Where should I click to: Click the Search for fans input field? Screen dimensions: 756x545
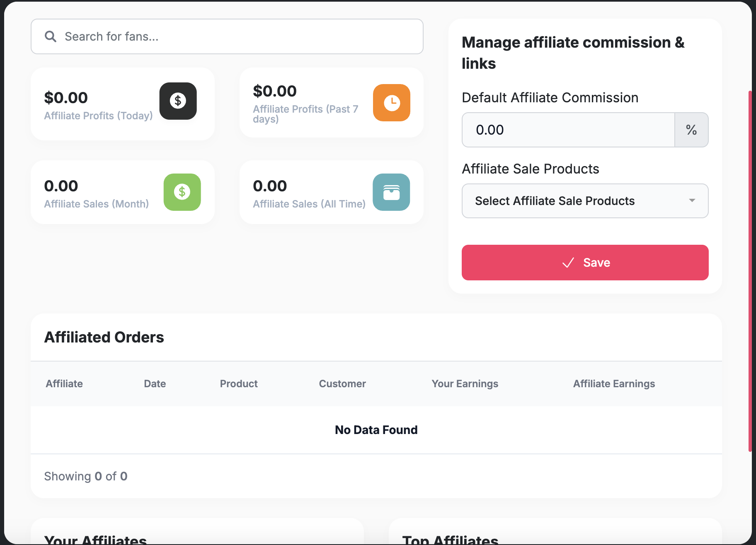point(227,36)
